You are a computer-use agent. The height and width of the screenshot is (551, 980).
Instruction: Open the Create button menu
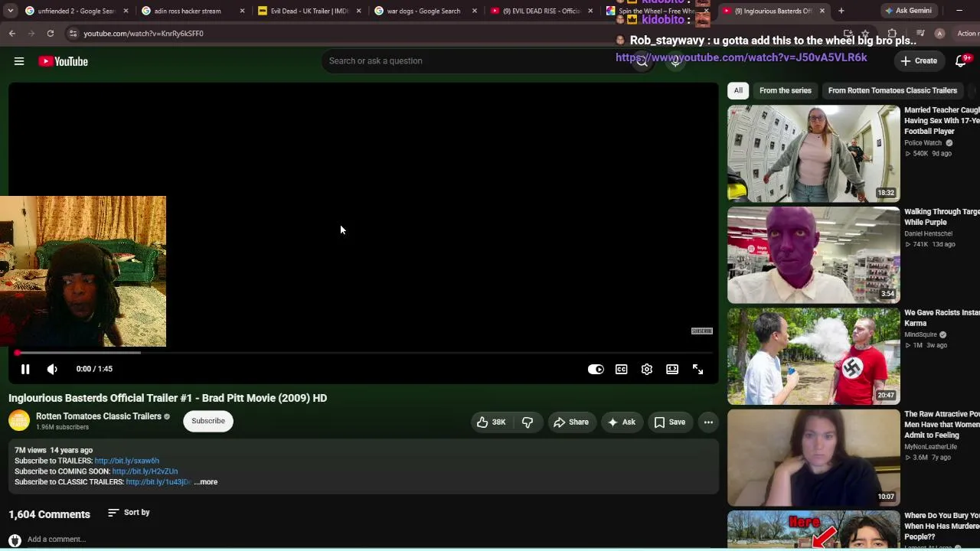click(x=919, y=61)
